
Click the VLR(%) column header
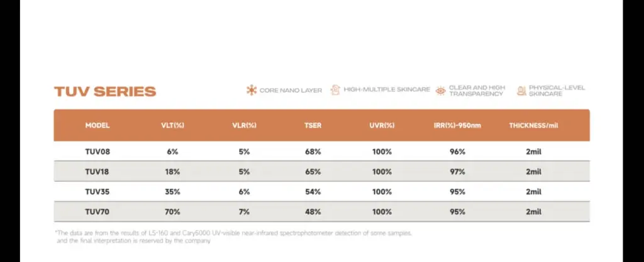(x=245, y=126)
